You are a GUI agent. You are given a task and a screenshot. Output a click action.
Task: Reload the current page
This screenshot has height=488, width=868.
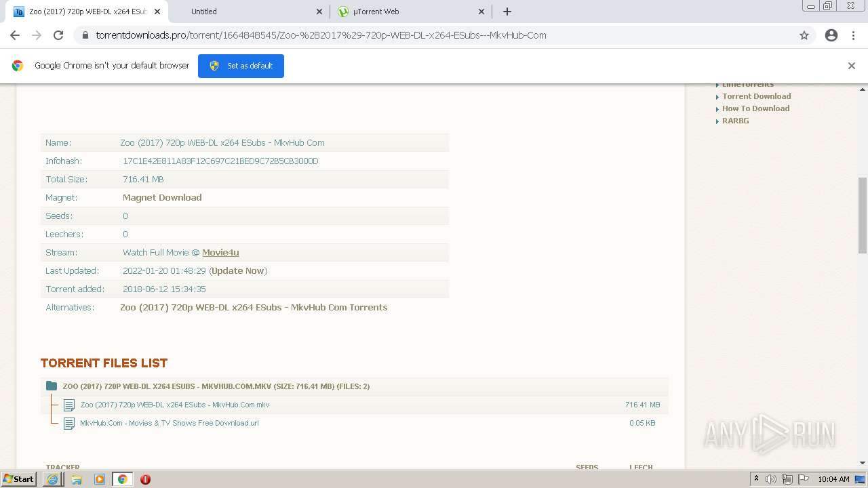click(x=58, y=35)
